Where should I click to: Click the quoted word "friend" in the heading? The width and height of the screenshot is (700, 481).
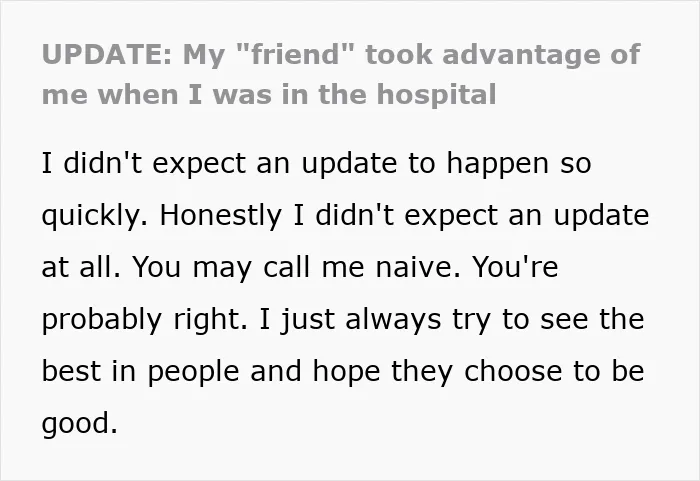[294, 54]
